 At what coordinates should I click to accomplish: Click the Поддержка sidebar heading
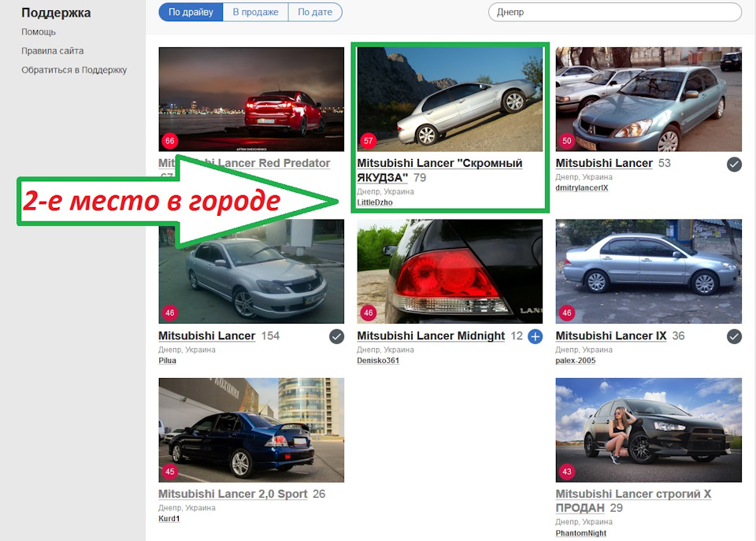56,13
